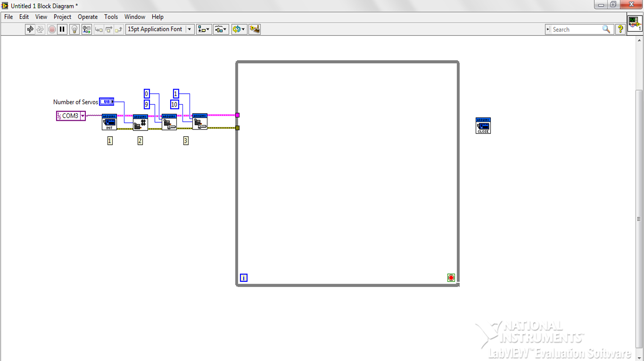Select the Arduino Init VI

109,122
